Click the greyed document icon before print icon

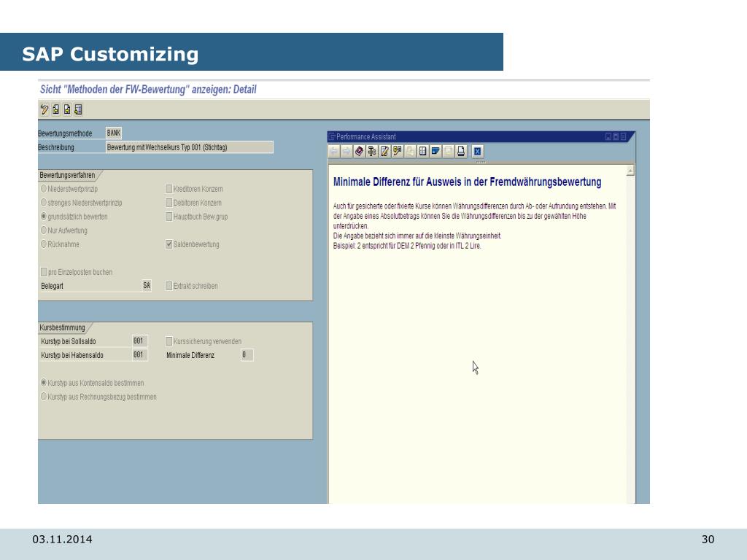click(x=448, y=152)
